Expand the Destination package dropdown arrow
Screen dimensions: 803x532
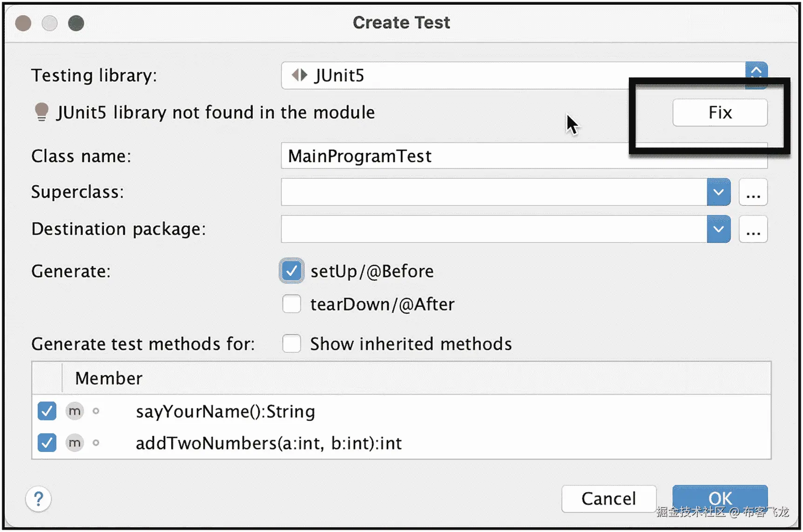tap(718, 229)
